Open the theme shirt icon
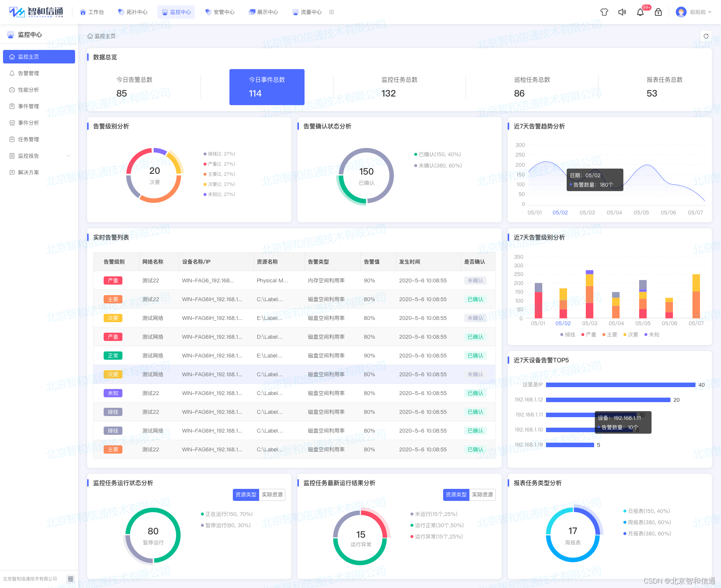The image size is (721, 588). pos(604,12)
